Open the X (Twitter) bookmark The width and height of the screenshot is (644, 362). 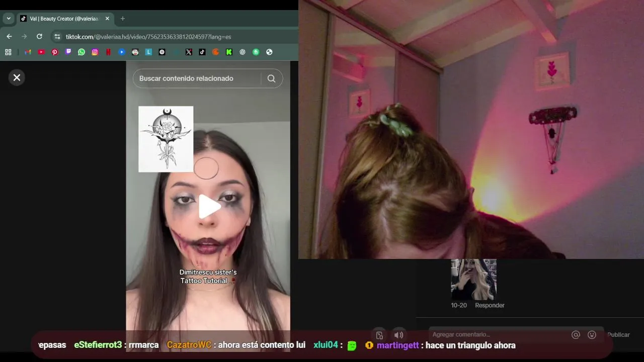pos(189,52)
